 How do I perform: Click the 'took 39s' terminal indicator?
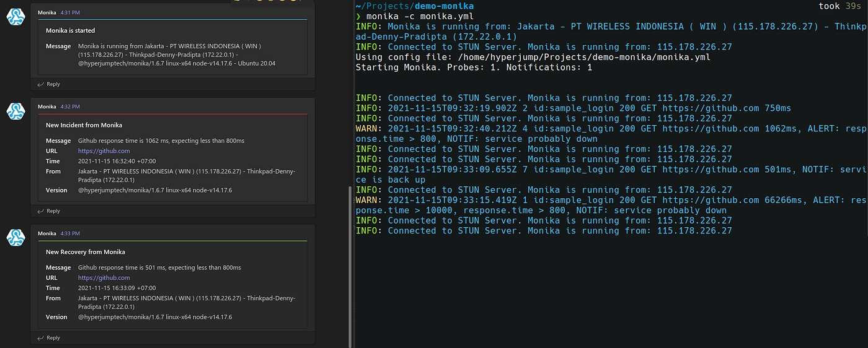840,6
